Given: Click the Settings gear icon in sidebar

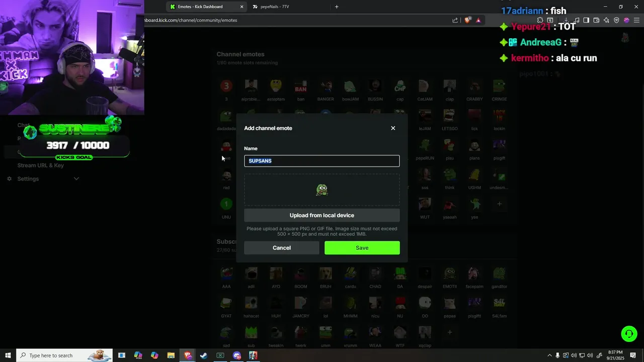Looking at the screenshot, I should tap(9, 179).
